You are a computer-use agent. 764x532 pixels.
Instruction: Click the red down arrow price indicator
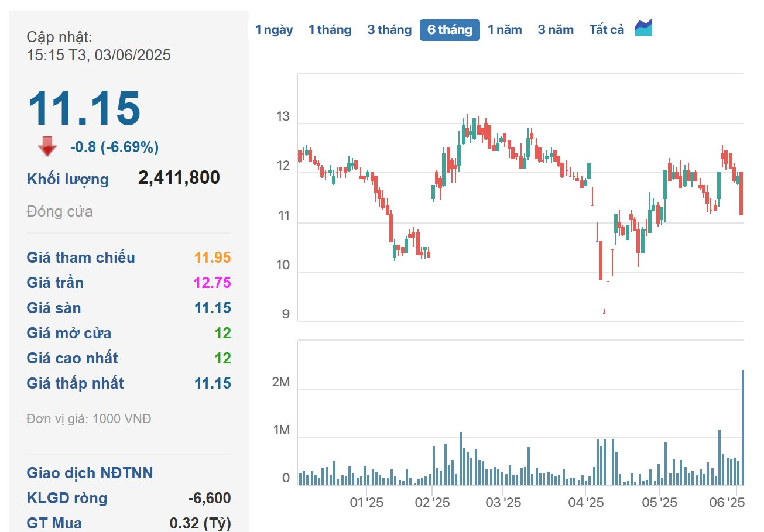click(47, 147)
